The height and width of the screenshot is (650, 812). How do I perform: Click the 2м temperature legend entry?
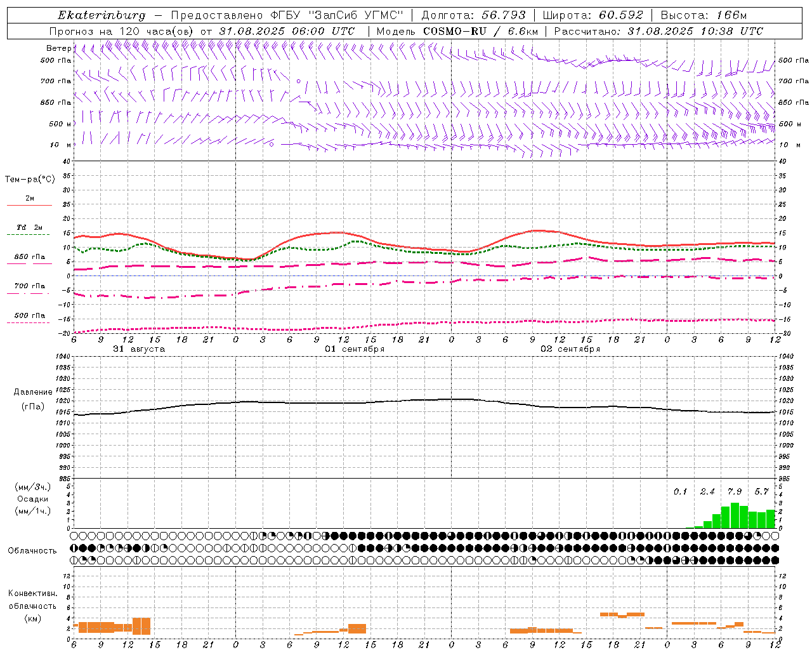pyautogui.click(x=30, y=198)
